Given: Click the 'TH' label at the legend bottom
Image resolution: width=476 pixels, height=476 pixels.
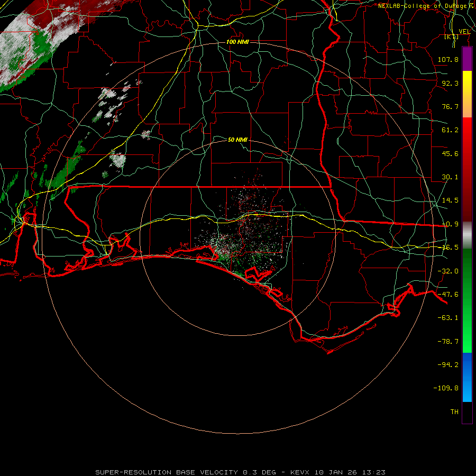Looking at the screenshot, I should [x=454, y=412].
